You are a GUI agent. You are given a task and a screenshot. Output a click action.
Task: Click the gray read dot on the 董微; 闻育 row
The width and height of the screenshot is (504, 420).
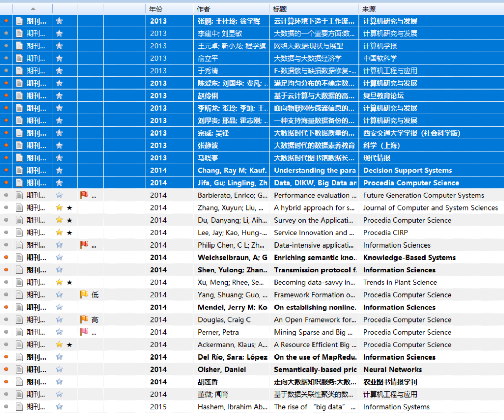(6, 394)
